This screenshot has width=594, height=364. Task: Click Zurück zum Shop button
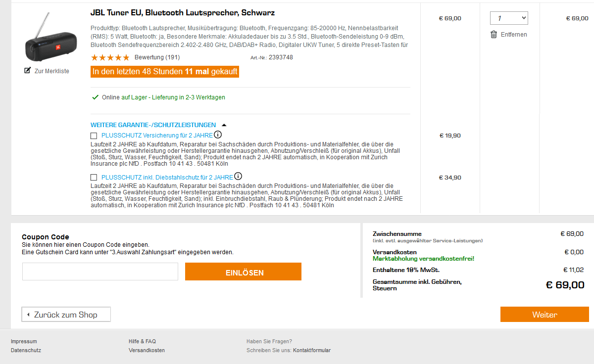click(x=66, y=315)
